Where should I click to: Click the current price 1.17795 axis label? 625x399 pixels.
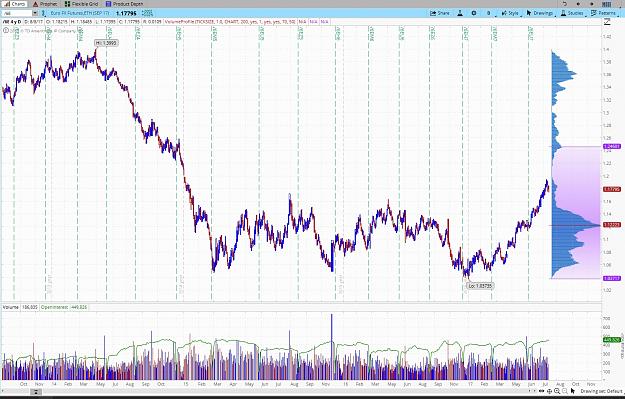pos(612,189)
